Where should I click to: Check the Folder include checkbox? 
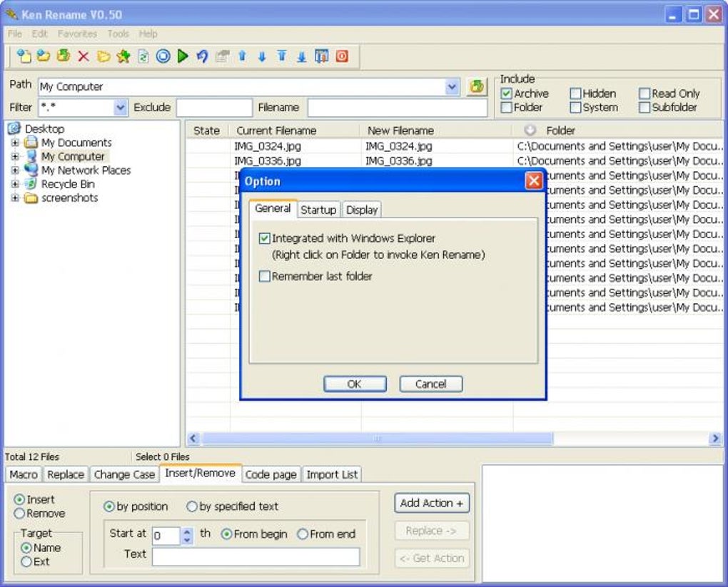507,108
